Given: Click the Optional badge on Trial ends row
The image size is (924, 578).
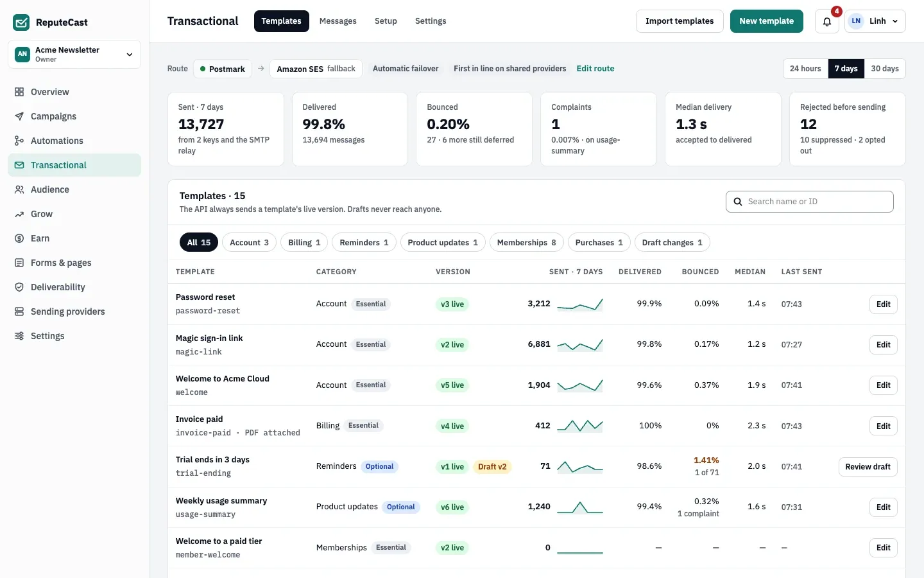Looking at the screenshot, I should click(x=379, y=467).
